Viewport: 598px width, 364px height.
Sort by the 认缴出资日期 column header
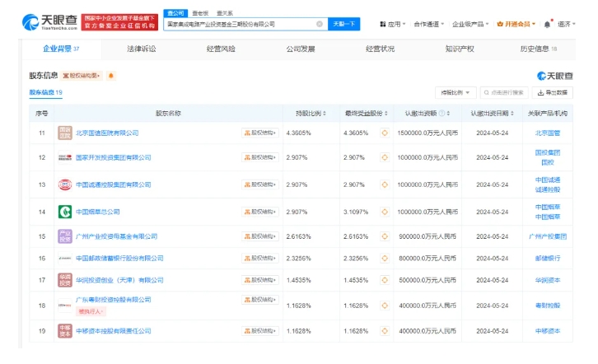coord(492,113)
